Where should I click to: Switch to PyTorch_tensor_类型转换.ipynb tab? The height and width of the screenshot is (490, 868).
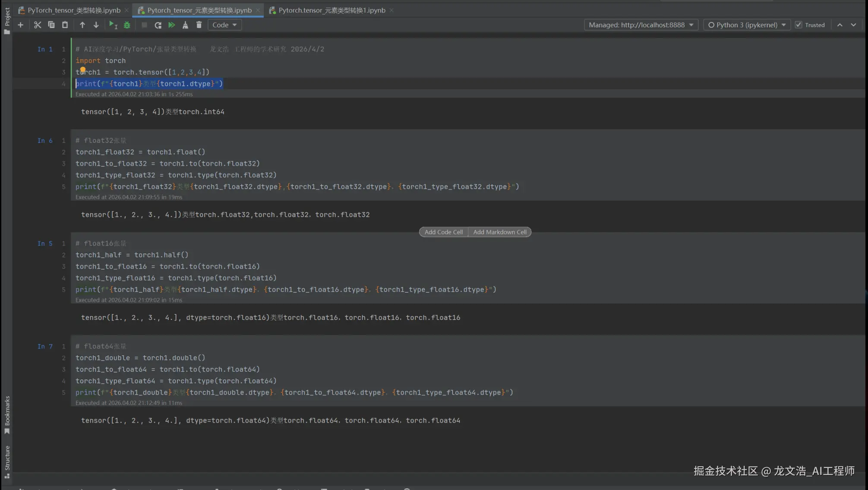[x=74, y=10]
